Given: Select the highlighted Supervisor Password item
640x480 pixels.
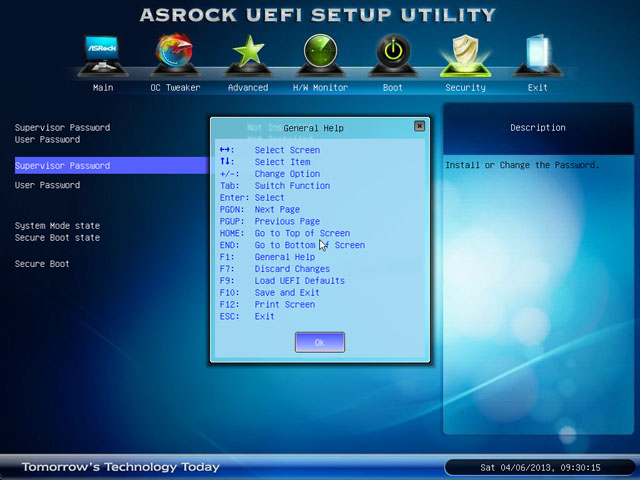Looking at the screenshot, I should tap(111, 165).
